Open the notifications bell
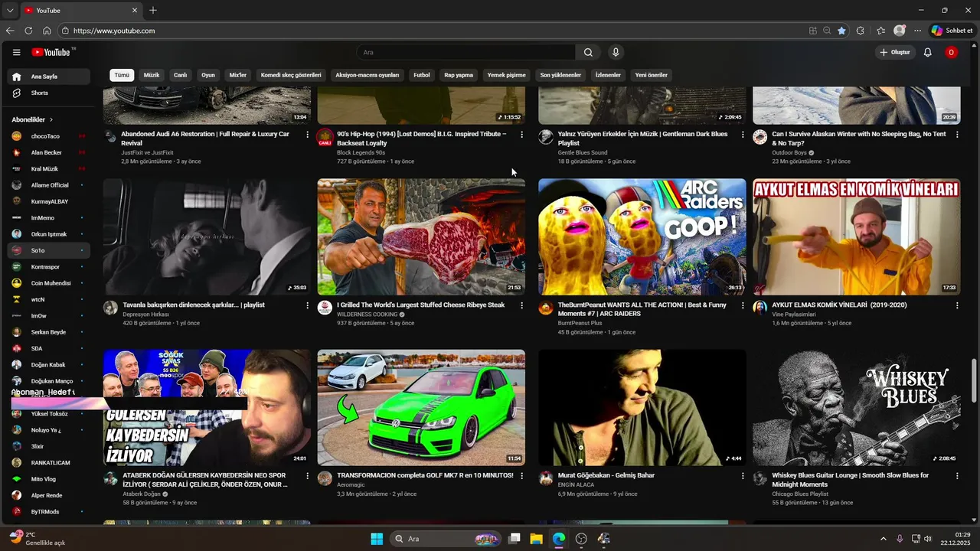Image resolution: width=980 pixels, height=551 pixels. (x=927, y=52)
